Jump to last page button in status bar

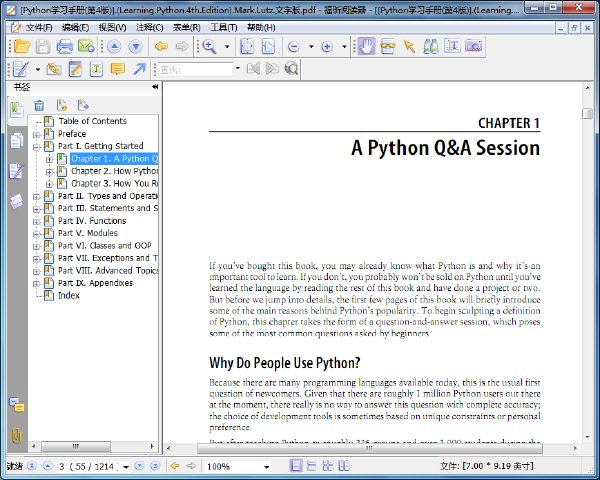(155, 466)
